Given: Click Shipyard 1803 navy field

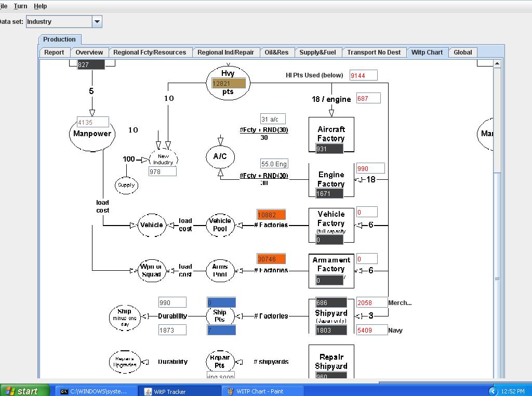Looking at the screenshot, I should pyautogui.click(x=331, y=330).
